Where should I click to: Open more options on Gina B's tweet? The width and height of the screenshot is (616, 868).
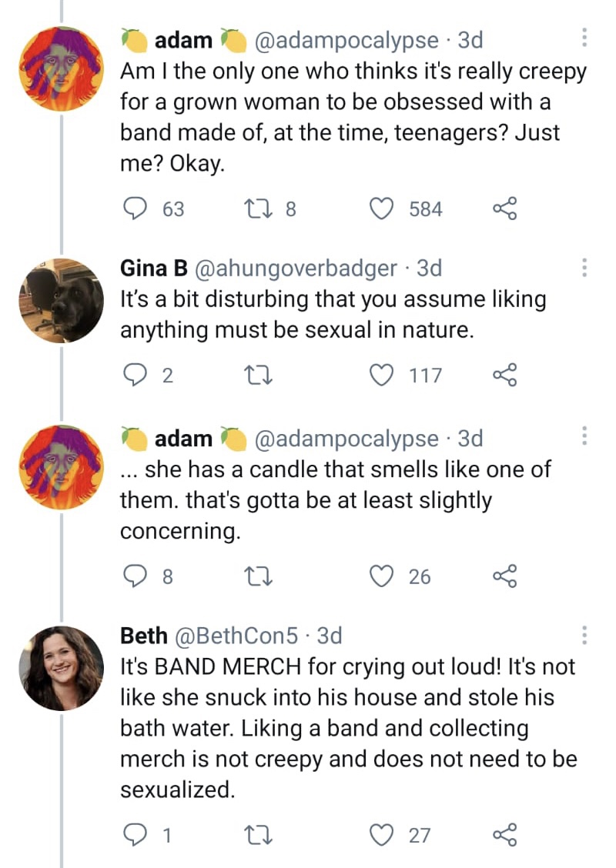(x=584, y=268)
